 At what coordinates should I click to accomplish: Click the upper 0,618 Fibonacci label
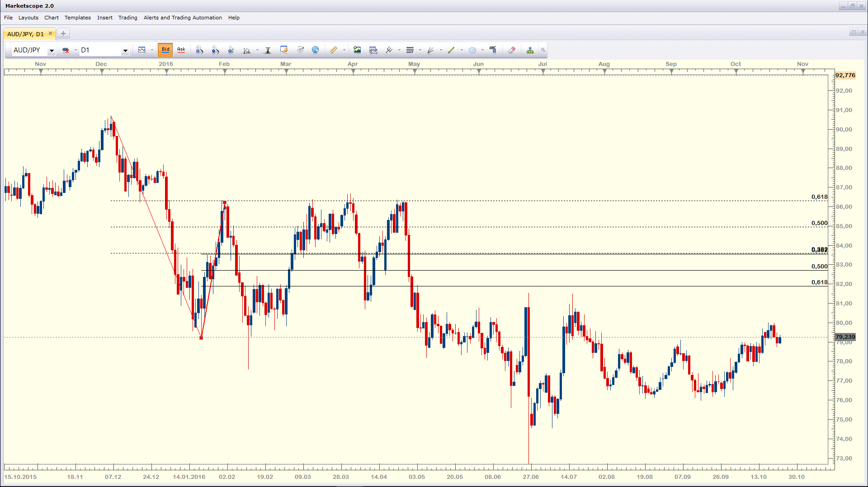819,197
